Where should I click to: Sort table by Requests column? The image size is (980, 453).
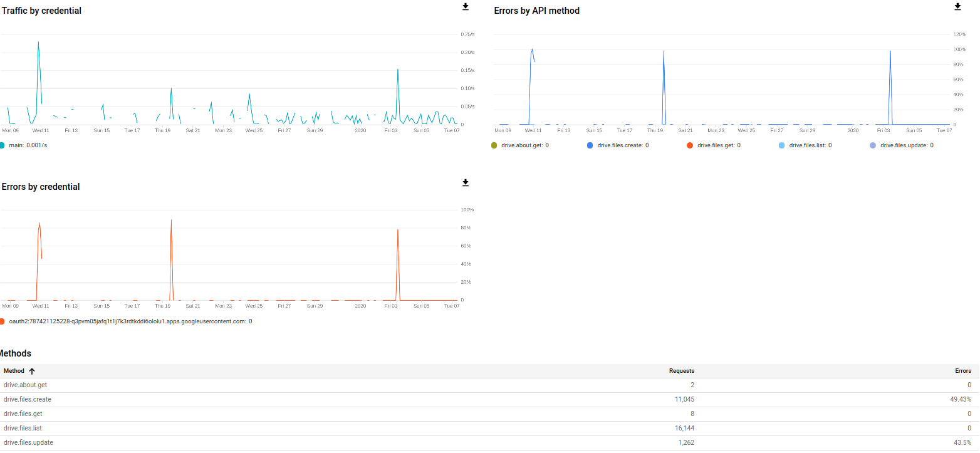click(681, 371)
